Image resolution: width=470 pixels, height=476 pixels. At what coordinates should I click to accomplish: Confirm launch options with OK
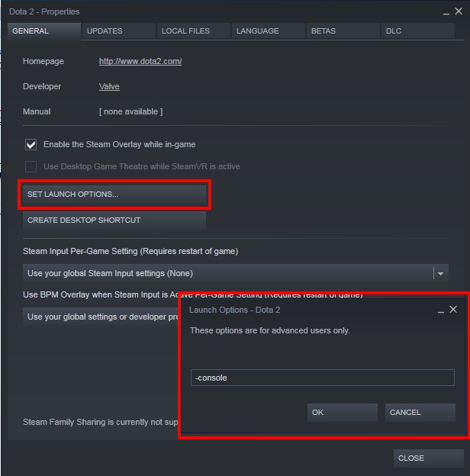coord(343,413)
